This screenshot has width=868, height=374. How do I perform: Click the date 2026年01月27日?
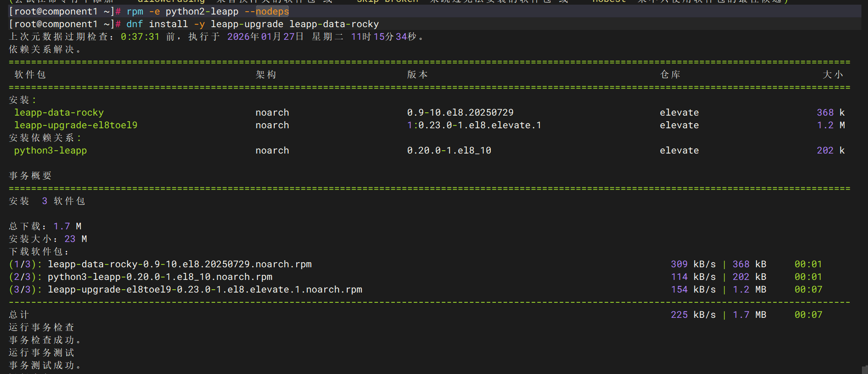point(265,37)
